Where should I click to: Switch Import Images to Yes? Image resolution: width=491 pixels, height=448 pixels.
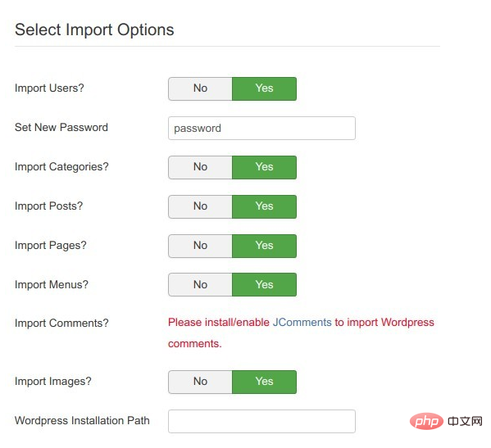click(x=264, y=382)
